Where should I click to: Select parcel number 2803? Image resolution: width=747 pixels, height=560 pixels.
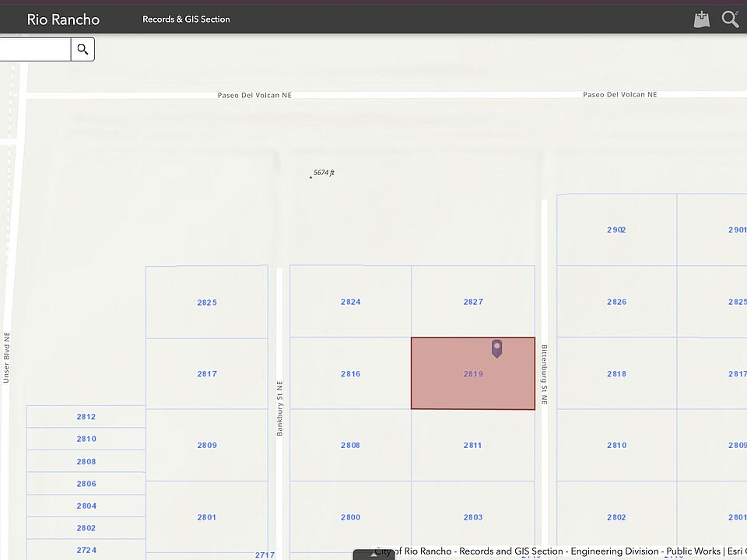[x=473, y=517]
